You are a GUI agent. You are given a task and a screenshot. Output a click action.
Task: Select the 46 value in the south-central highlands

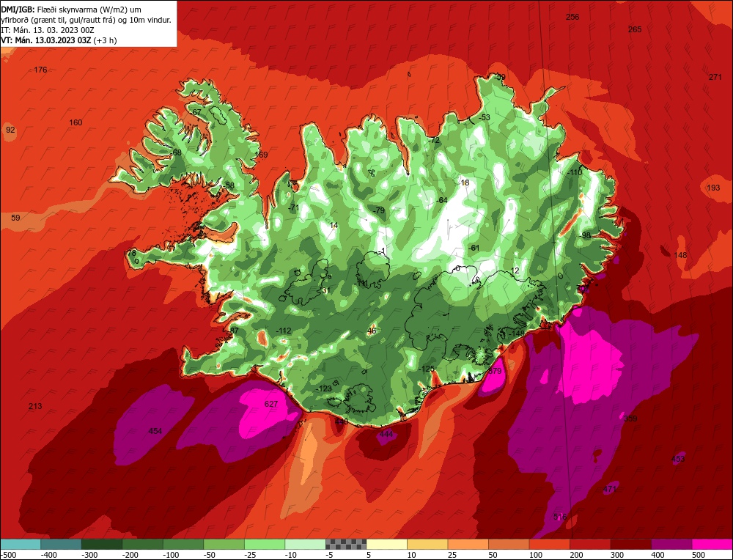tap(372, 331)
